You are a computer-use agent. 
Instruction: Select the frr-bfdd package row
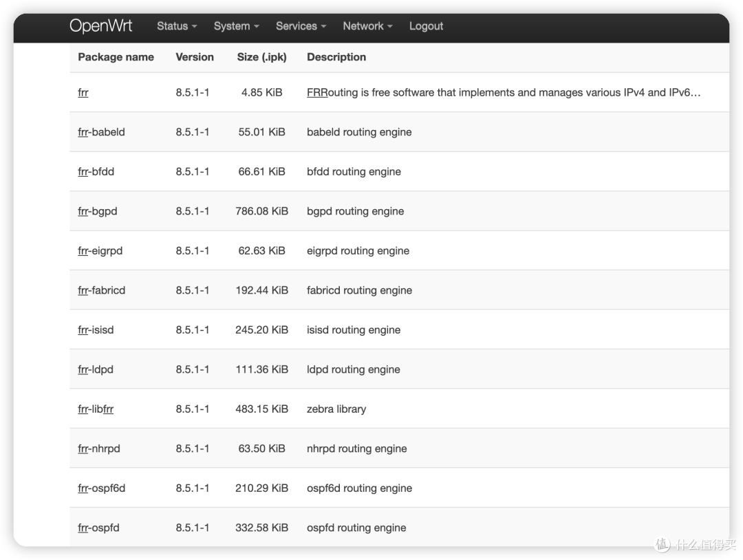(96, 172)
